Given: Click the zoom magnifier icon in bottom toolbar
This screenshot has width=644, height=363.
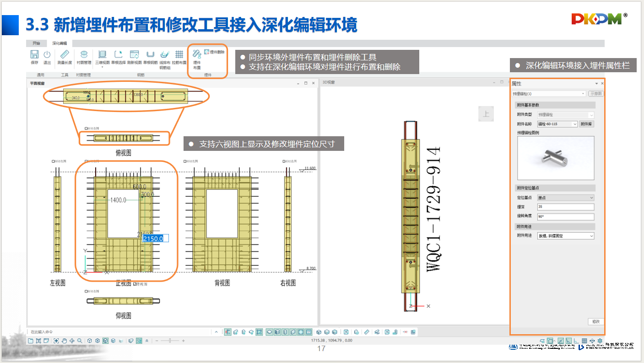Looking at the screenshot, I should click(x=80, y=341).
